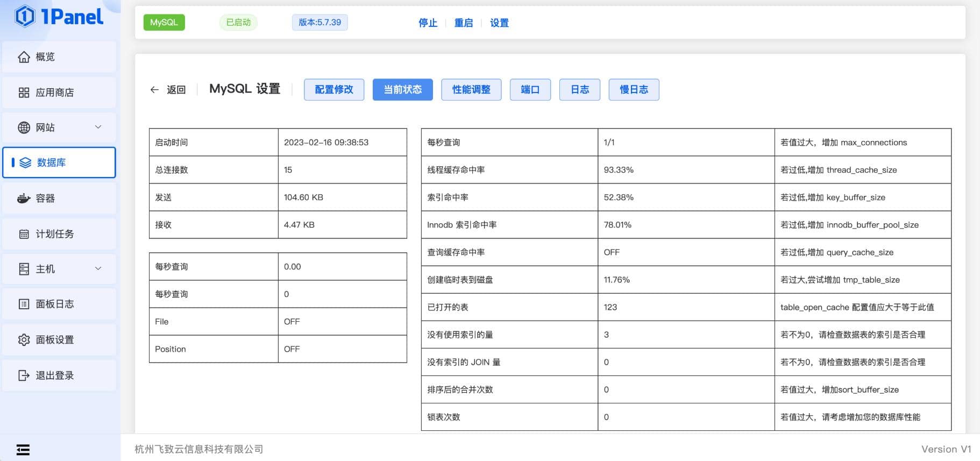Click the 容器 docker whale icon
The width and height of the screenshot is (980, 461).
24,198
